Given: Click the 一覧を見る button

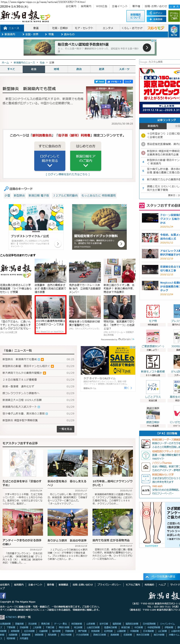Looking at the screenshot, I should click(65, 429).
